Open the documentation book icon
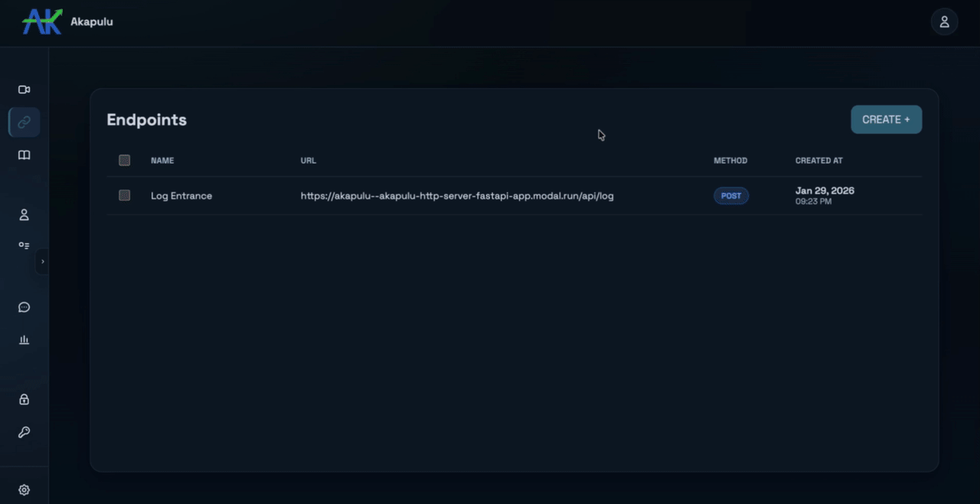Screen dimensions: 980x504 (x=24, y=155)
